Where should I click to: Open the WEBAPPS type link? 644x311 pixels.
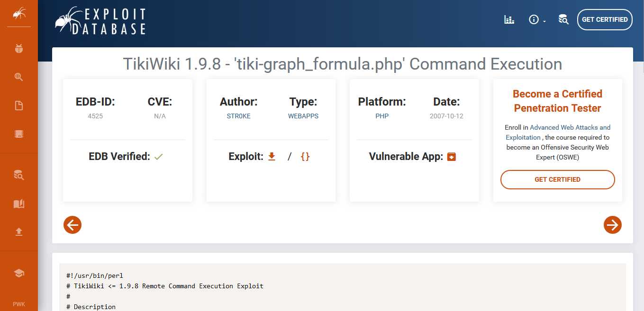303,116
